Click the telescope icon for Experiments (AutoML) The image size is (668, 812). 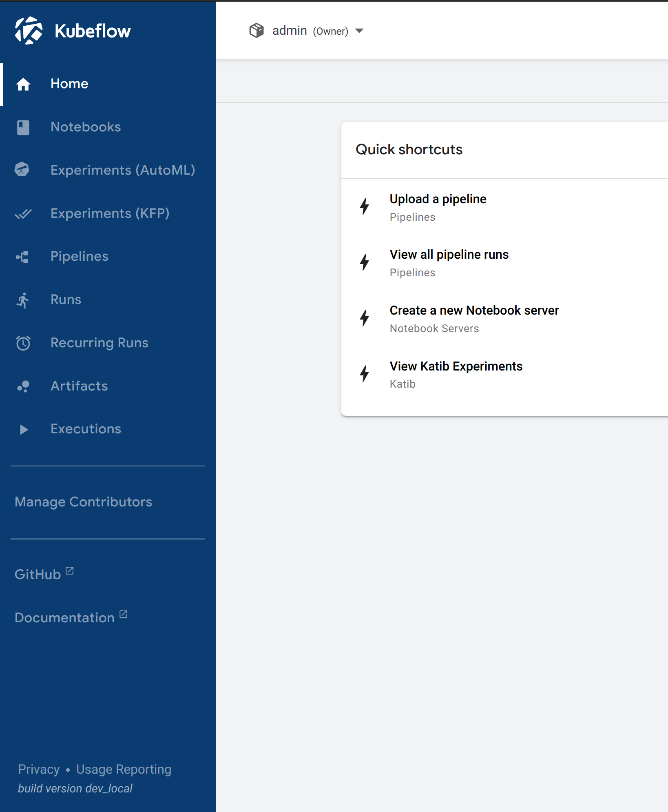click(23, 170)
